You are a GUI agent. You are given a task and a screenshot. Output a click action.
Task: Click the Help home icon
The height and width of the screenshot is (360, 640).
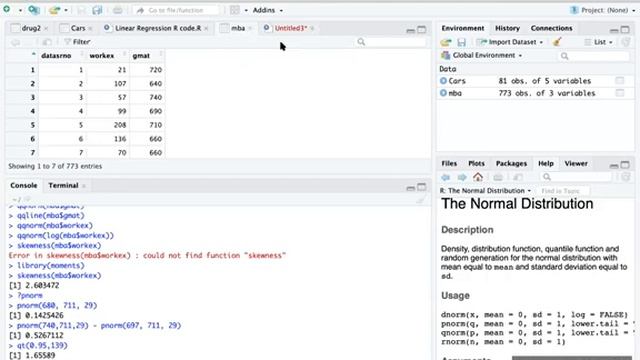coord(478,177)
